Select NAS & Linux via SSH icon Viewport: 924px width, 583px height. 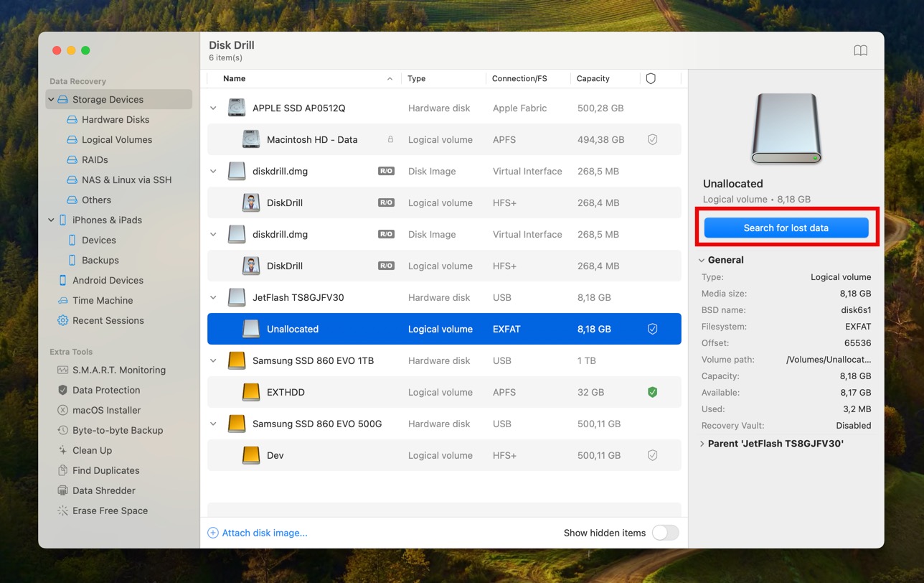point(72,179)
